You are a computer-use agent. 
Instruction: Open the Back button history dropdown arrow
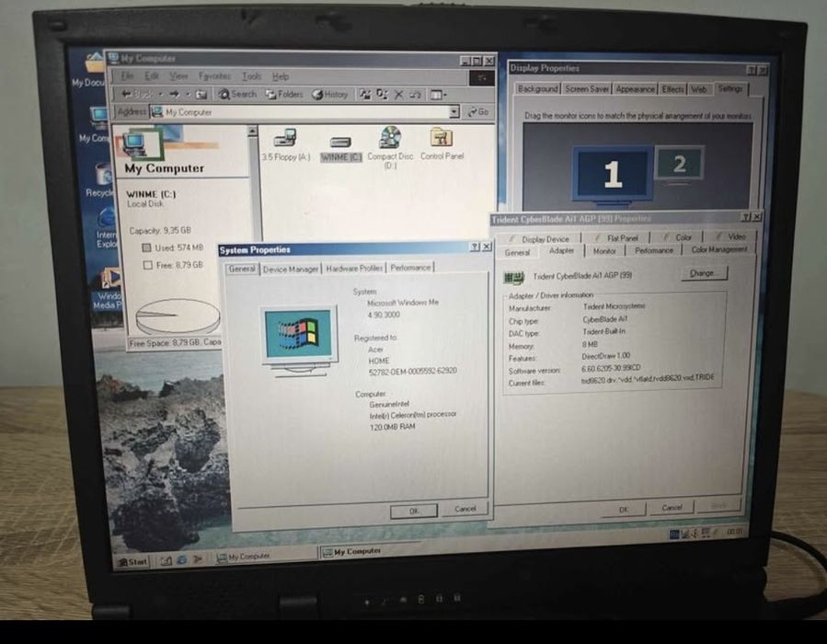(x=160, y=95)
